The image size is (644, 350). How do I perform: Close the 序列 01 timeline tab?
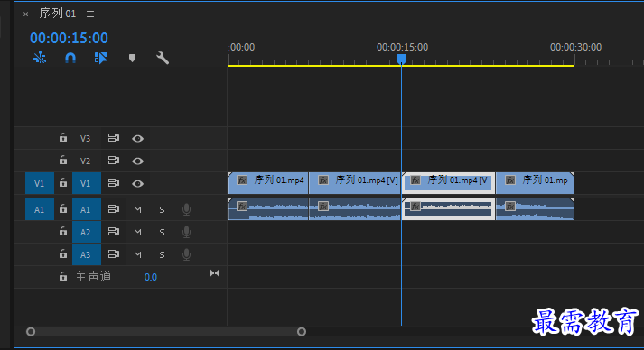coord(26,14)
